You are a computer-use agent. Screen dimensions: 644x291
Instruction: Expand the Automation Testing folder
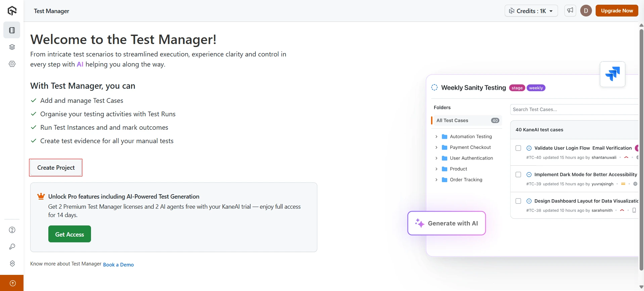point(436,137)
